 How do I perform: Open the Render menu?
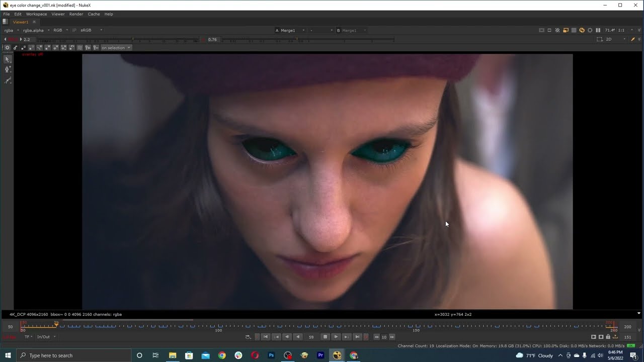click(x=76, y=14)
